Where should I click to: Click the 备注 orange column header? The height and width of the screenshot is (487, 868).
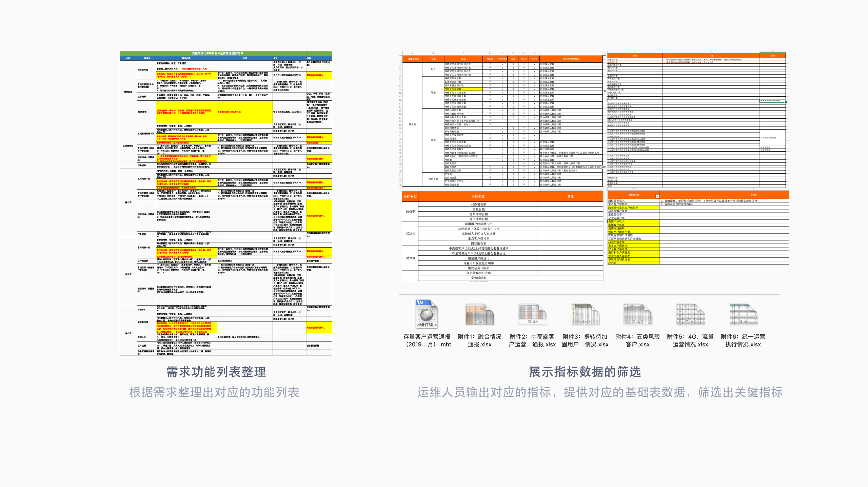[570, 197]
